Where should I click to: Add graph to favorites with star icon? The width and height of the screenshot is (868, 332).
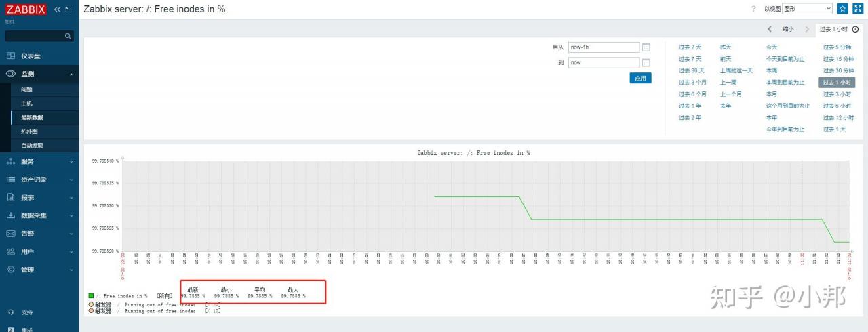(842, 9)
